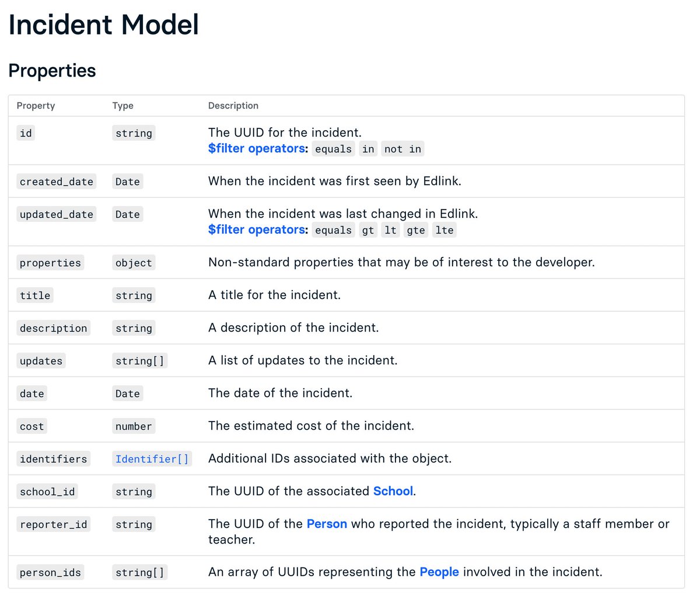Open the $filter operators link under id
The height and width of the screenshot is (606, 700).
pos(257,148)
